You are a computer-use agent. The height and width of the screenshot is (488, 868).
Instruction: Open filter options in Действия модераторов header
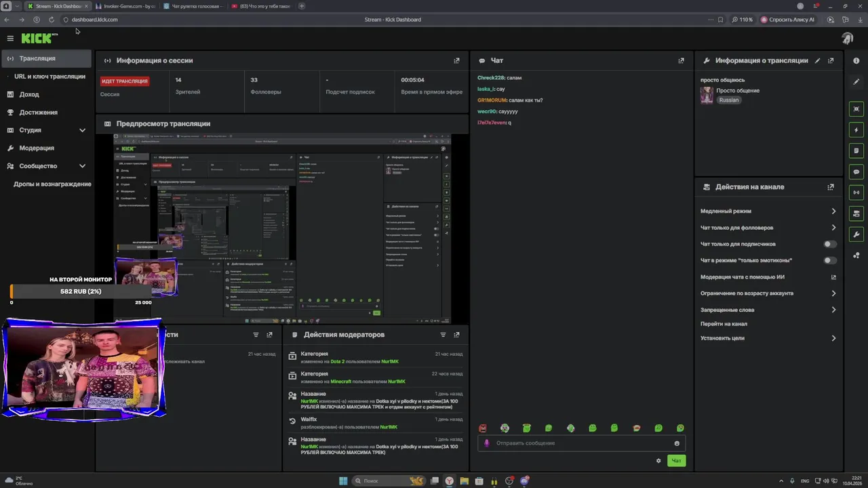tap(443, 335)
